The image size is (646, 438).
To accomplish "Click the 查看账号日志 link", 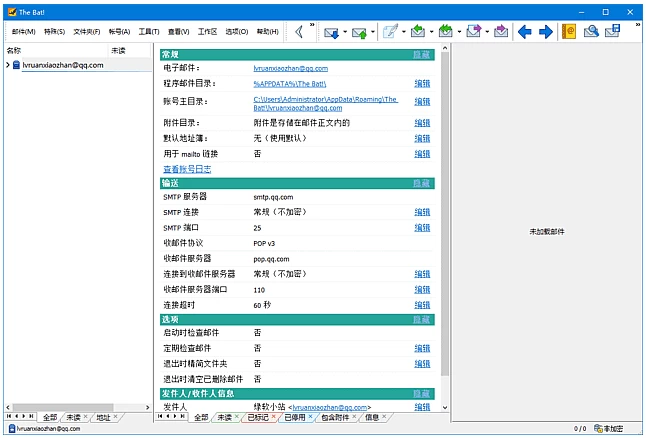I will pos(186,169).
